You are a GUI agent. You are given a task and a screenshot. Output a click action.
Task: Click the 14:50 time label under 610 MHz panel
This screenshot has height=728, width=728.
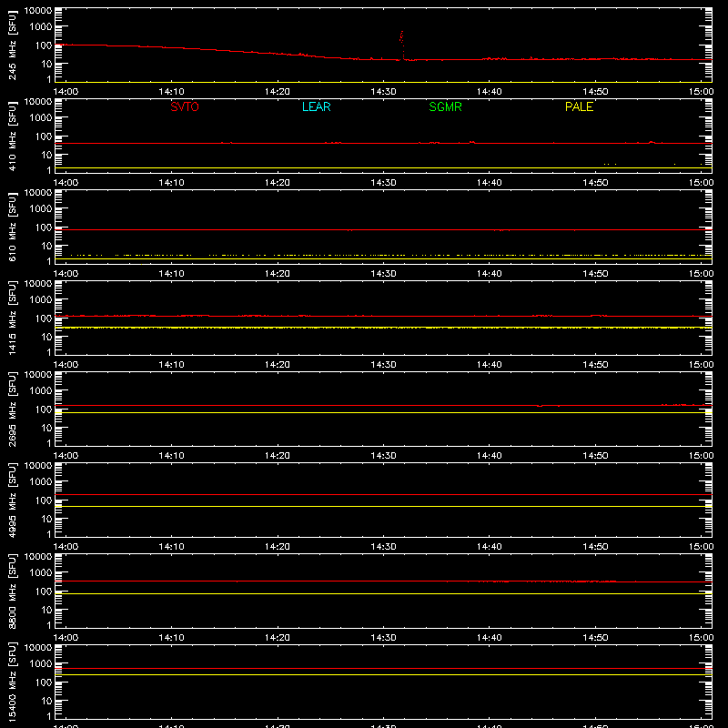coord(595,274)
